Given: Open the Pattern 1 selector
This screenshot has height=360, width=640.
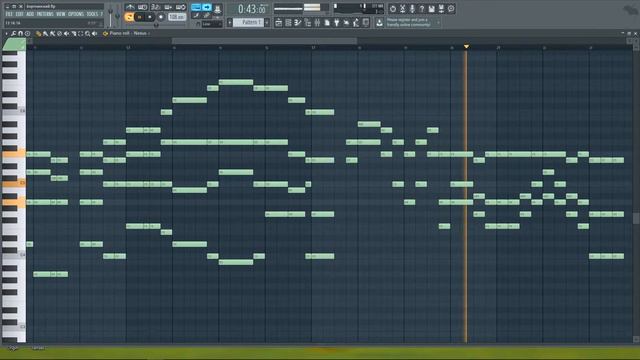Looking at the screenshot, I should [250, 22].
